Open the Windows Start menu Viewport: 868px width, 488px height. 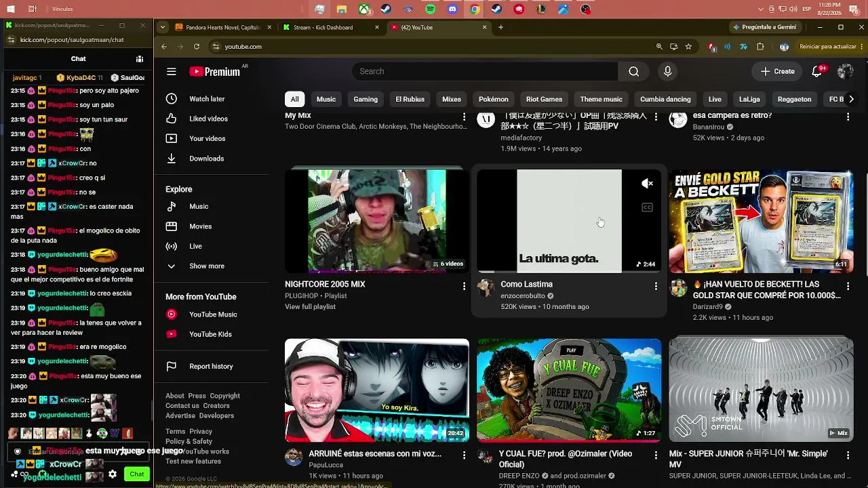coord(11,9)
